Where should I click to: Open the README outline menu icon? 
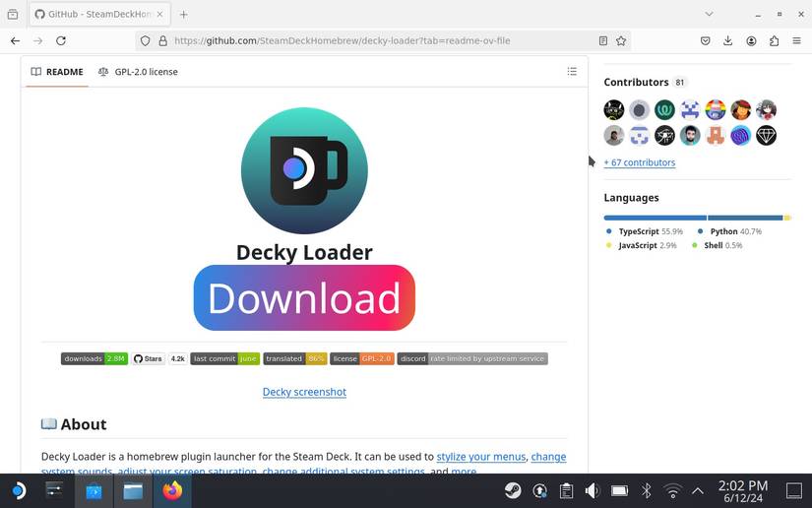tap(572, 72)
